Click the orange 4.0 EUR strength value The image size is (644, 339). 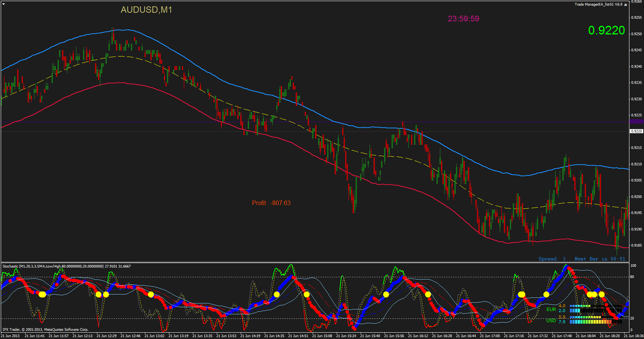pyautogui.click(x=562, y=306)
